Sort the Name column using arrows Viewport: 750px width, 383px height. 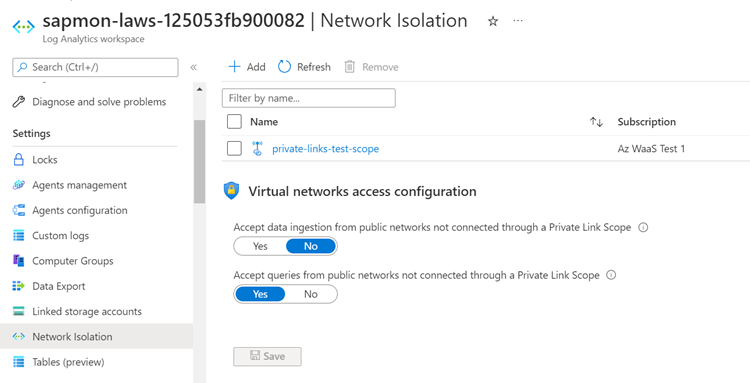(x=596, y=122)
